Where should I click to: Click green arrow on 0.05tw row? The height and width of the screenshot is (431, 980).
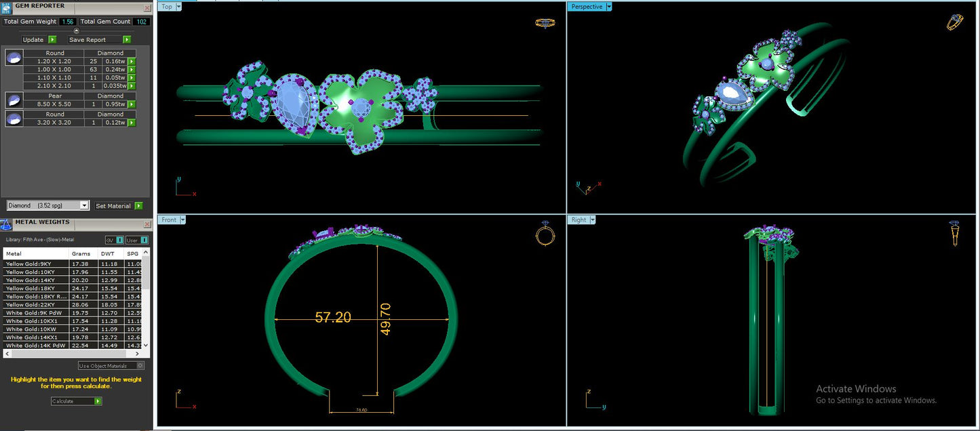coord(132,78)
